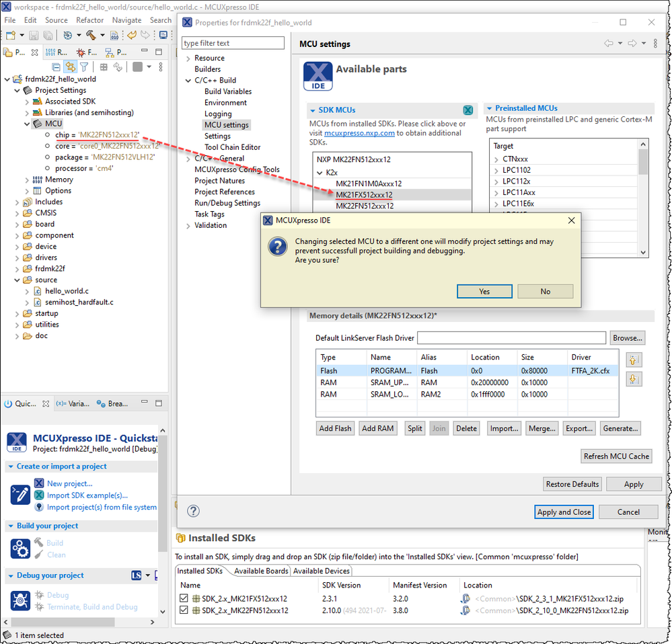The image size is (672, 644).
Task: Click the move-up arrow beside memory table
Action: [x=634, y=360]
